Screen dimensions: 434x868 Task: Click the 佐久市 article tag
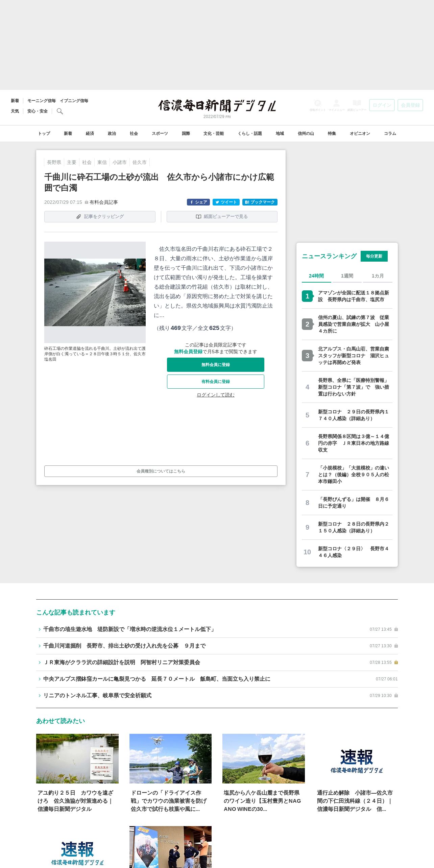coord(140,162)
